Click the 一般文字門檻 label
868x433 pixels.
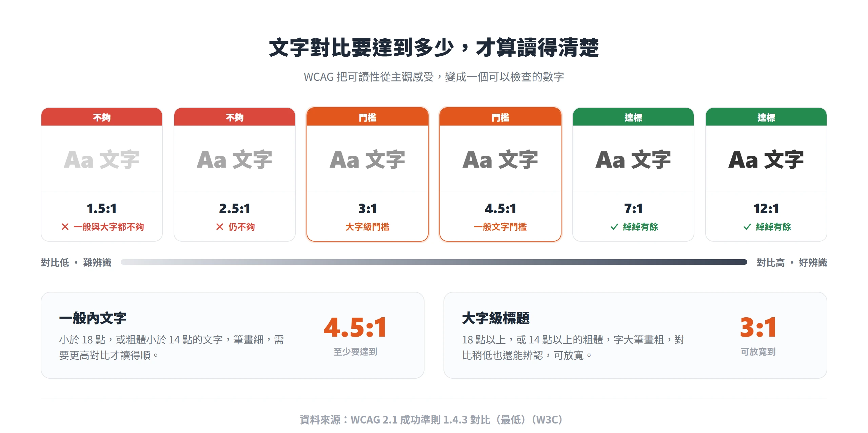(x=500, y=227)
